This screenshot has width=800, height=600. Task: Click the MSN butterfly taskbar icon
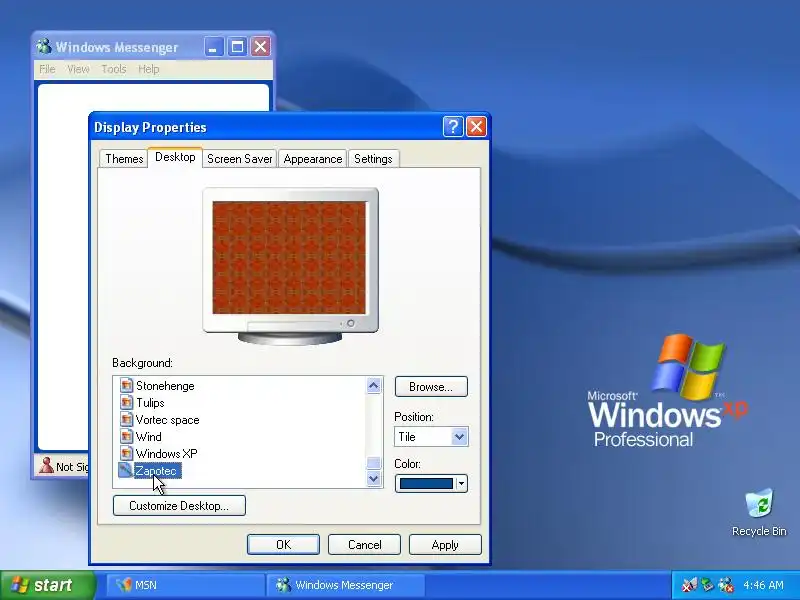(123, 585)
